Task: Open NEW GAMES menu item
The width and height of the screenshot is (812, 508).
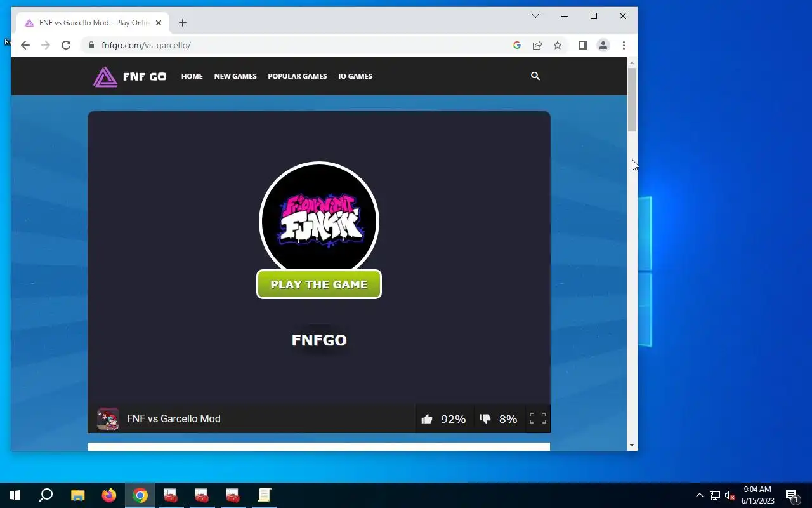Action: pyautogui.click(x=235, y=76)
